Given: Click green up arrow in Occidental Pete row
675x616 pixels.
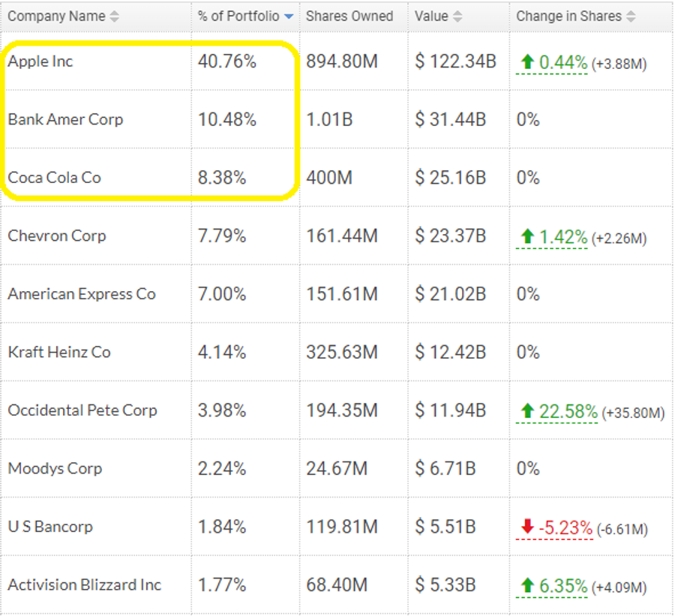Looking at the screenshot, I should coord(527,411).
